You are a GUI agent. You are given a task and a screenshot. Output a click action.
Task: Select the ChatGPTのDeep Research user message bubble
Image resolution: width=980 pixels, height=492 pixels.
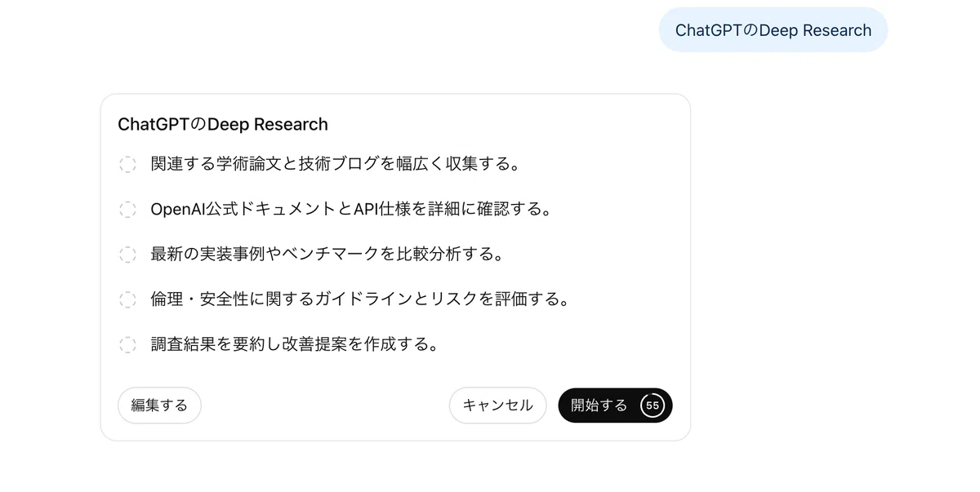[x=773, y=30]
